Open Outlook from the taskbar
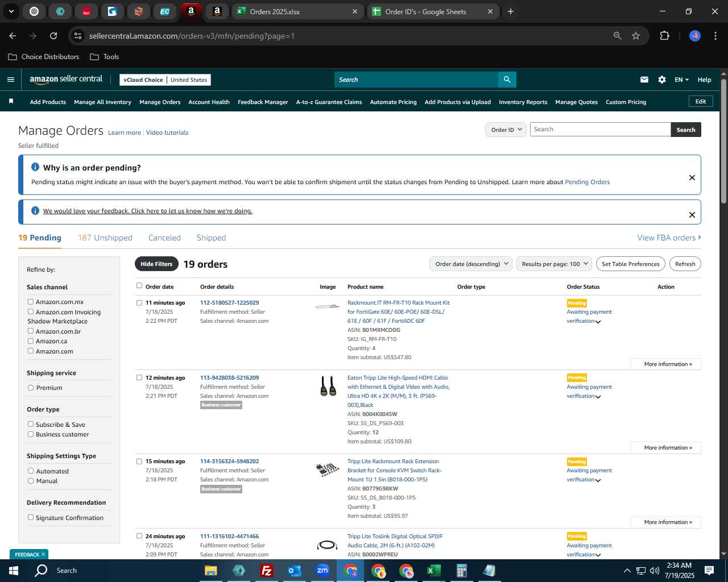The image size is (728, 582). point(294,571)
